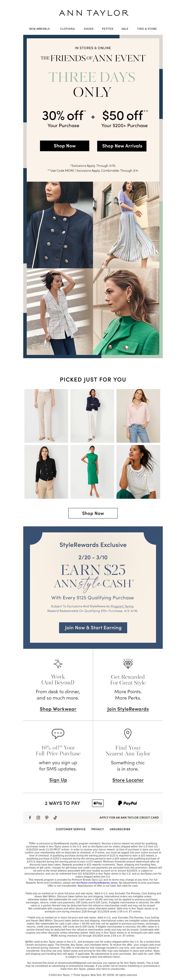Open the Instagram social icon

click(x=38, y=817)
